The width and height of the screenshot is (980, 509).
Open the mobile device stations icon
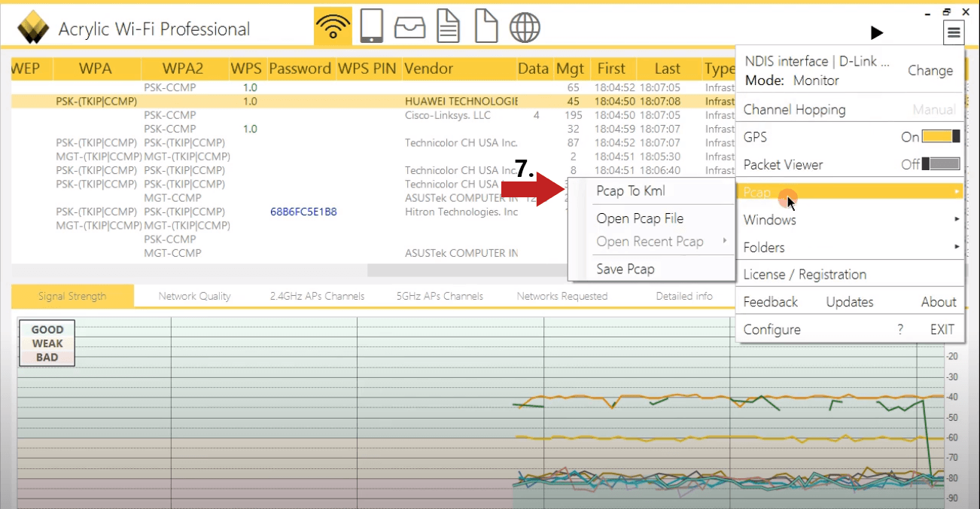click(x=372, y=27)
